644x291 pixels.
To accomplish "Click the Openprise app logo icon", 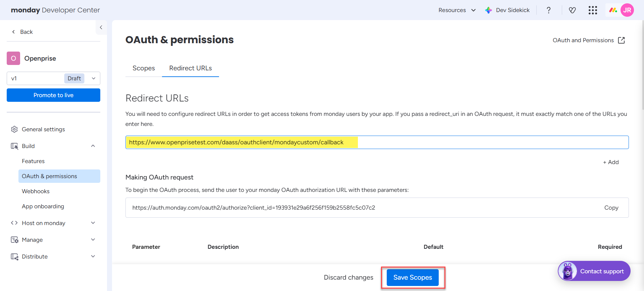I will tap(13, 58).
